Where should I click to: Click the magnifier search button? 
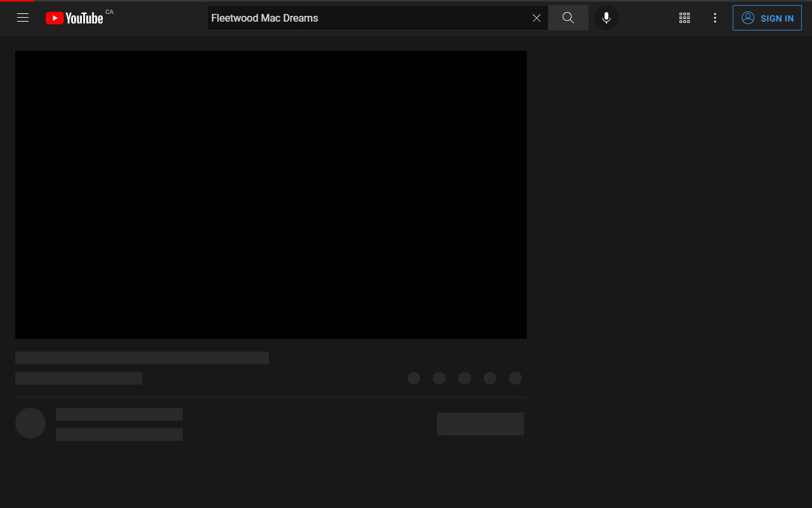click(x=568, y=18)
